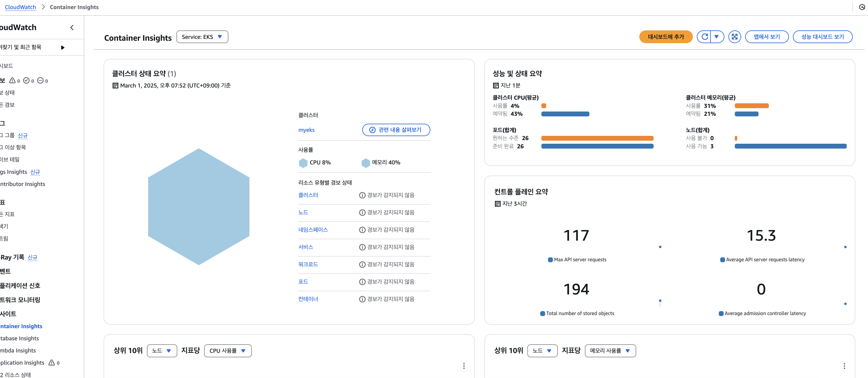Click the orange add to dashboard button

[665, 37]
